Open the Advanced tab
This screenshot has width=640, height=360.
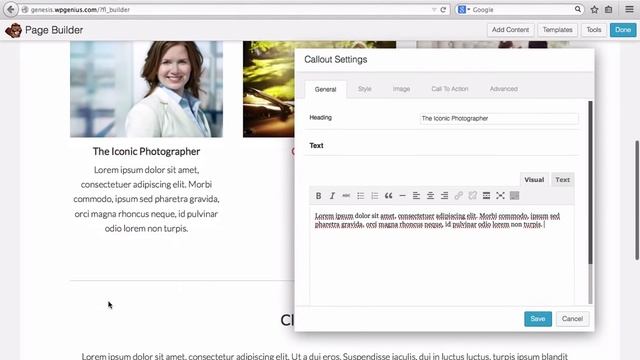pyautogui.click(x=504, y=89)
